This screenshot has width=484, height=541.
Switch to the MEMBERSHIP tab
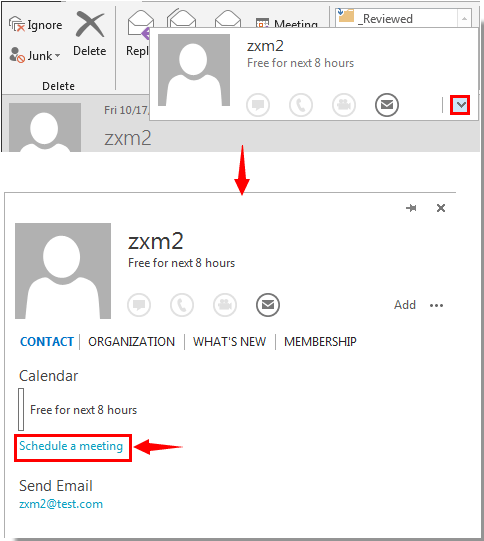[320, 342]
